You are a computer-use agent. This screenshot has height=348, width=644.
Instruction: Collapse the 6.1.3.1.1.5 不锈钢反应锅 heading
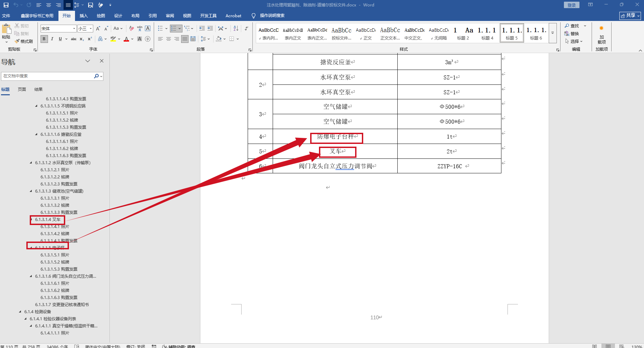click(36, 106)
